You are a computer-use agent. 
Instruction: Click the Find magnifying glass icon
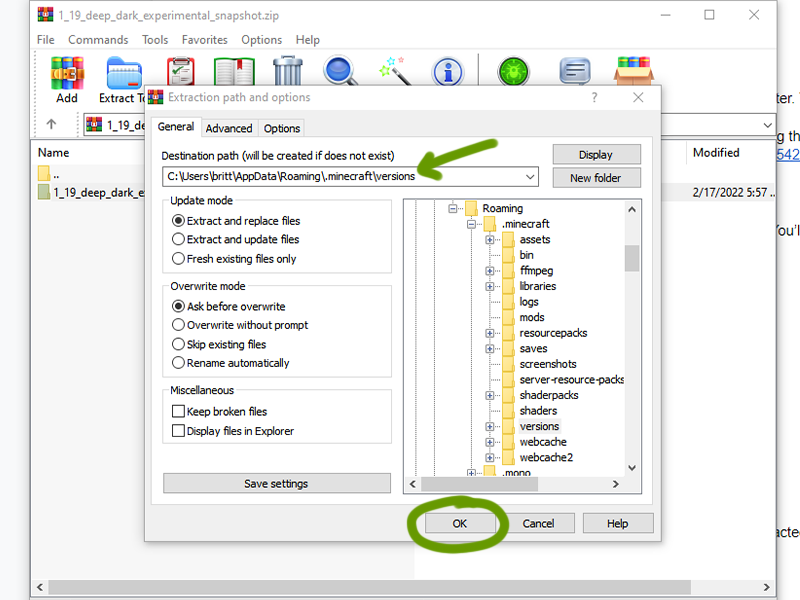click(340, 71)
